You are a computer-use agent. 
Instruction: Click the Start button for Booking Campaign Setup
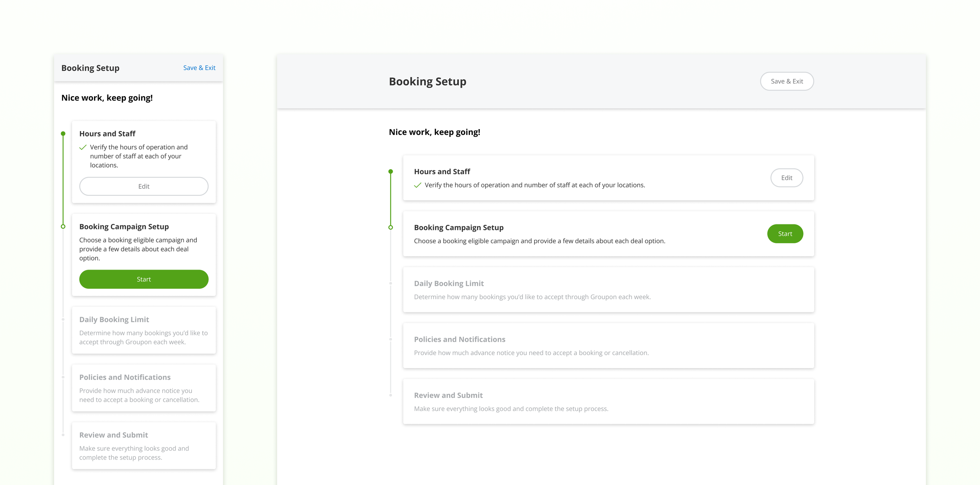click(785, 233)
